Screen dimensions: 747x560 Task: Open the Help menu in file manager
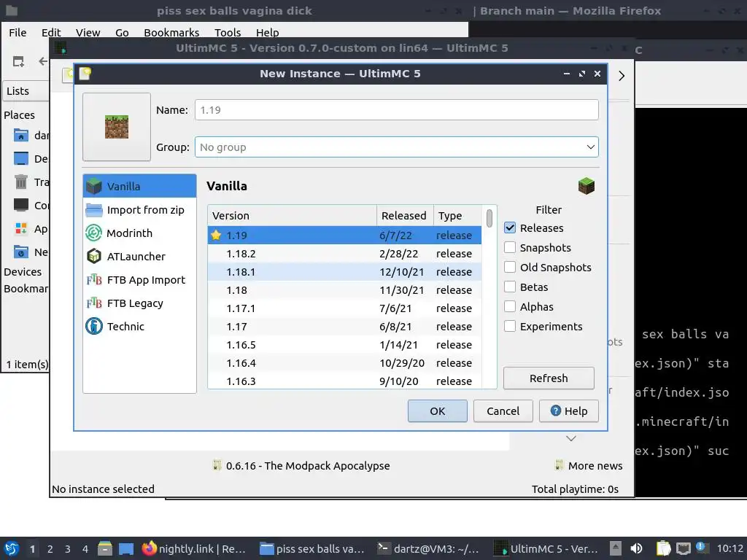[x=267, y=32]
